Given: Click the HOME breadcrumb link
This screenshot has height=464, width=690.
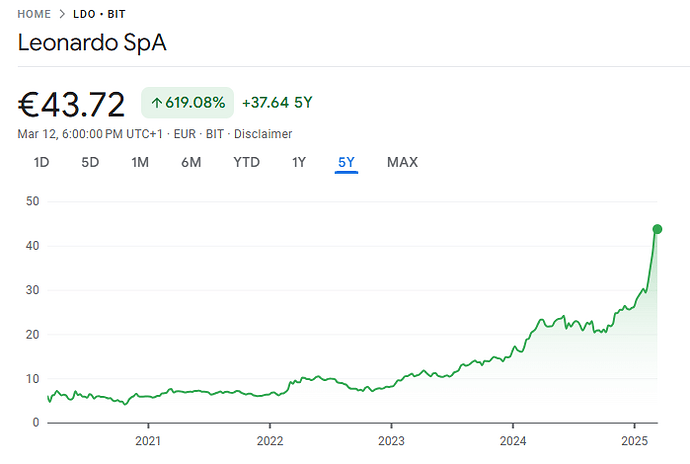Looking at the screenshot, I should (37, 16).
